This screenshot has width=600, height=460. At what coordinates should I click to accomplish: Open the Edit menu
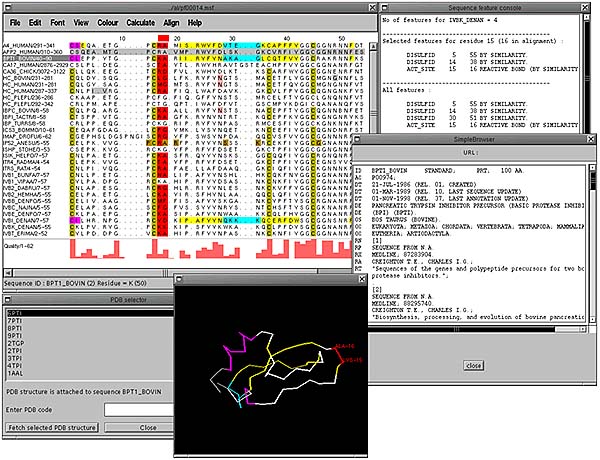pyautogui.click(x=35, y=21)
